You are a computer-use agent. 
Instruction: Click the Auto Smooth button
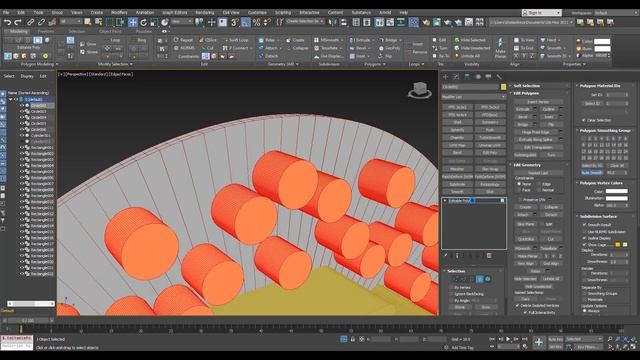592,173
